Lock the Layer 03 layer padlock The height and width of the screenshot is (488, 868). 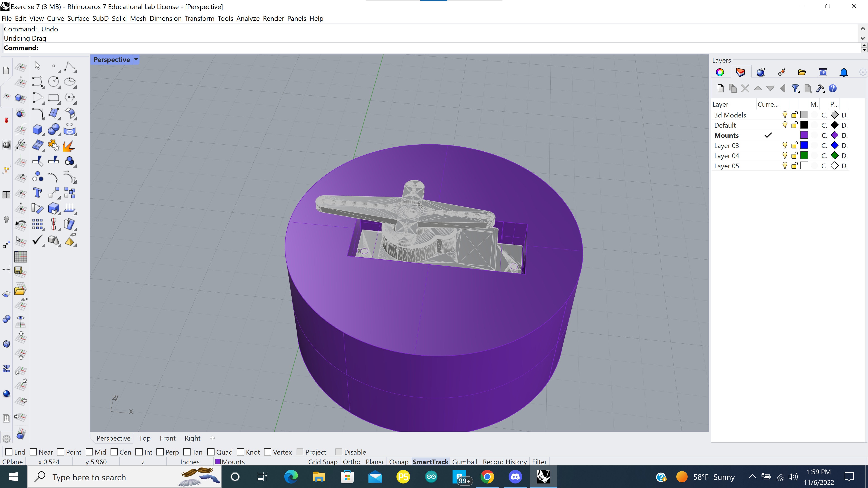pyautogui.click(x=795, y=145)
